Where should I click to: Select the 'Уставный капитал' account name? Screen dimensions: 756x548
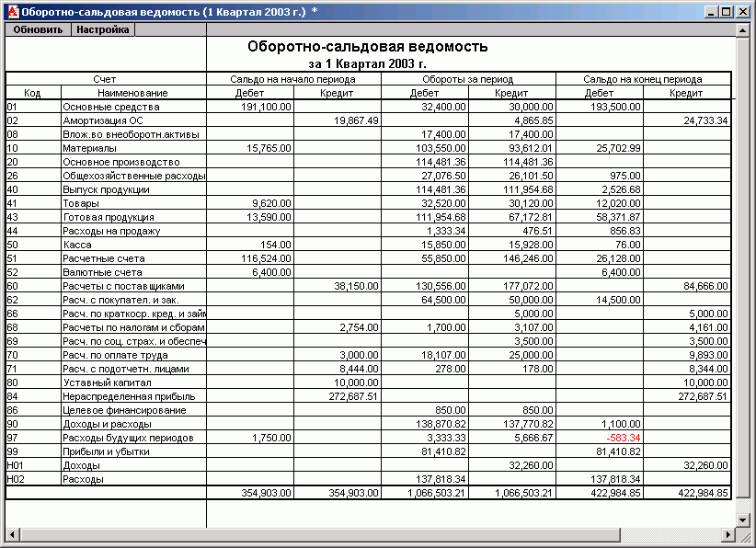pyautogui.click(x=107, y=383)
